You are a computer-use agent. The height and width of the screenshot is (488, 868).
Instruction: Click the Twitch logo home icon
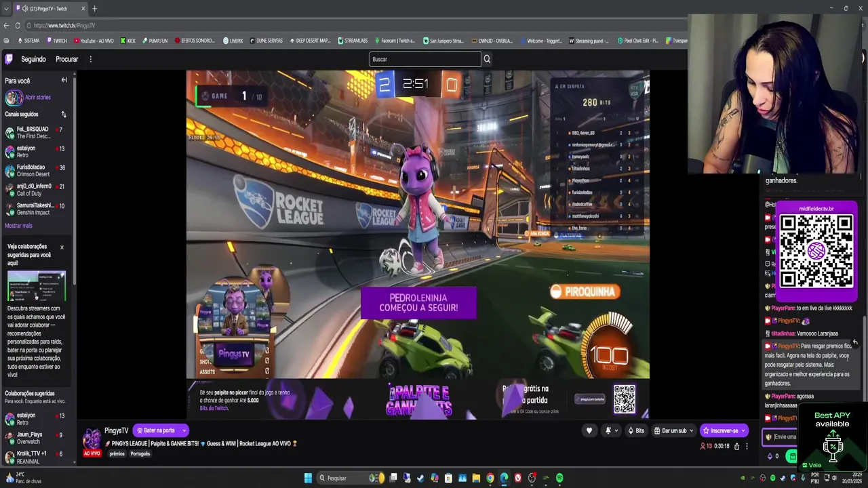pyautogui.click(x=9, y=59)
